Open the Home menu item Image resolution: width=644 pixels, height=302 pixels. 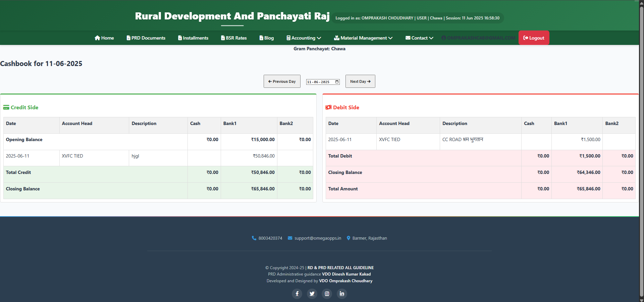(x=104, y=38)
